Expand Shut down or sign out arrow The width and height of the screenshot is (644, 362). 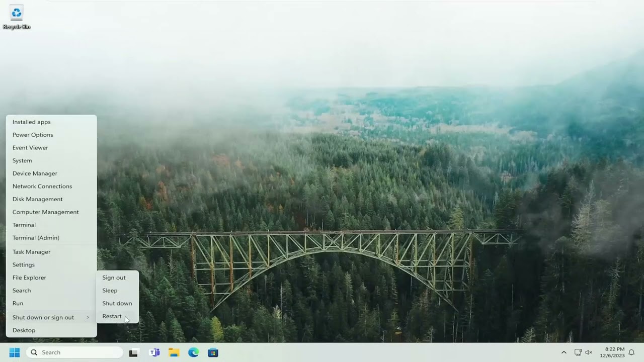coord(88,317)
